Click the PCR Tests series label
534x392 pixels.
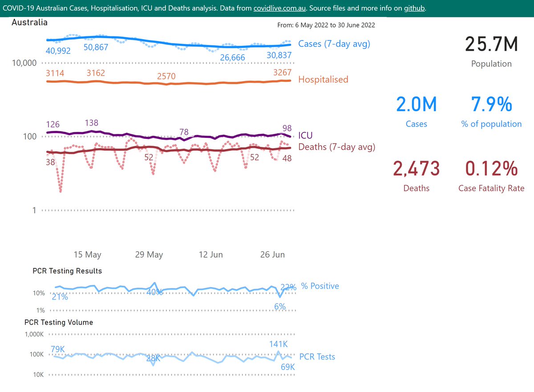pos(317,357)
